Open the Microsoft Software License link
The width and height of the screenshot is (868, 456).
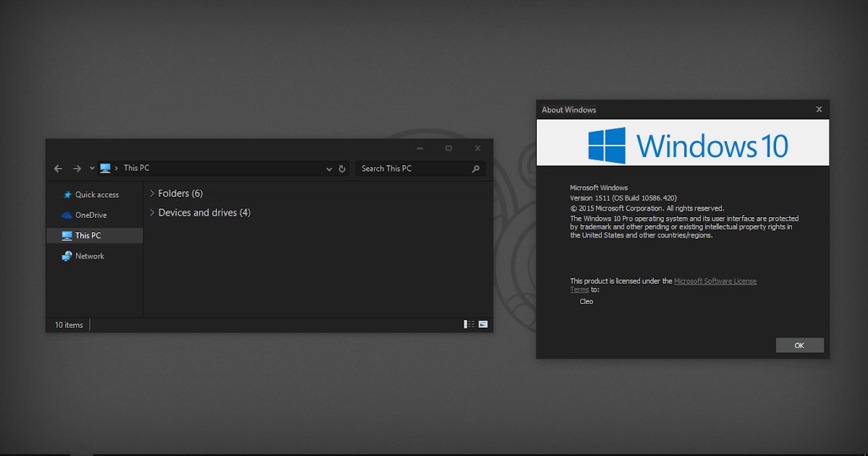(715, 281)
